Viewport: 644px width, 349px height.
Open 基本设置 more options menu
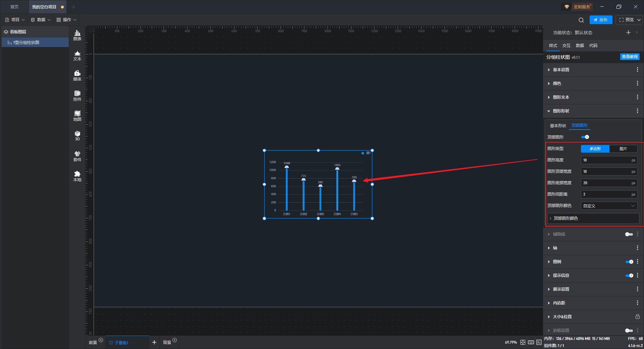(637, 69)
